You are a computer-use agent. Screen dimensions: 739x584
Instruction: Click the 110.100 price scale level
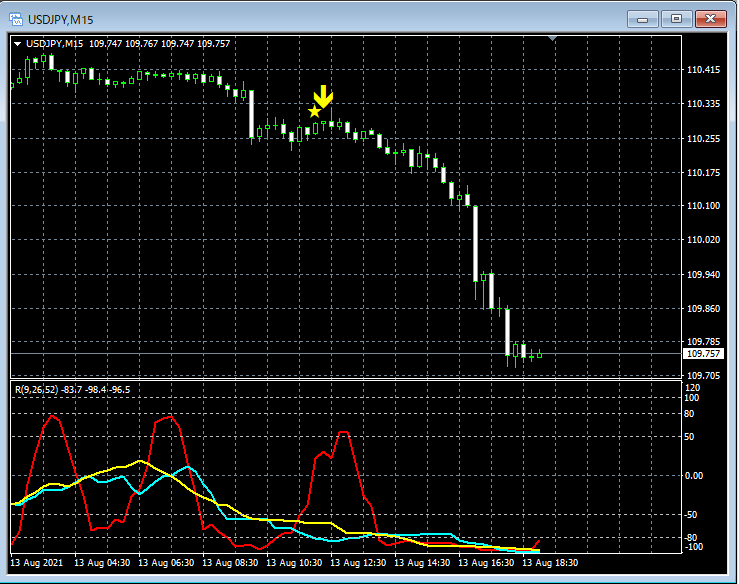pos(704,206)
